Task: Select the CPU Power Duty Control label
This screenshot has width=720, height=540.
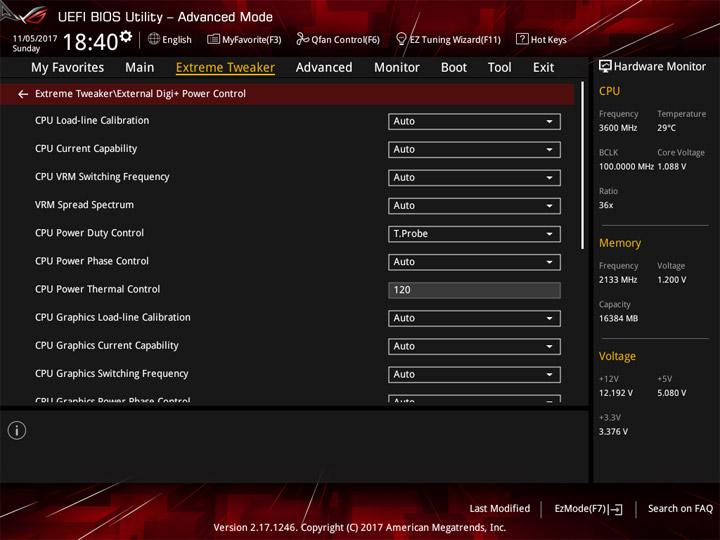Action: click(89, 233)
